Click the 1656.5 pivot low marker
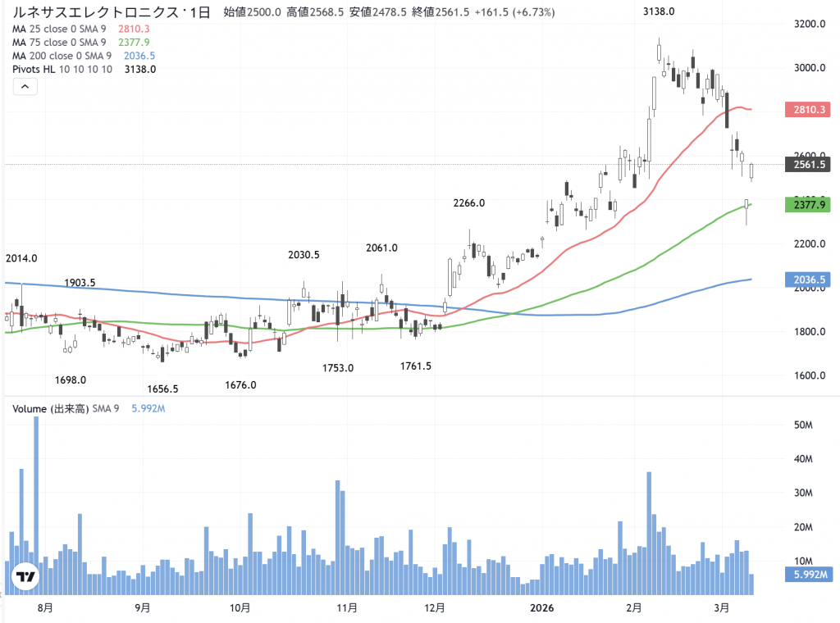Image resolution: width=840 pixels, height=623 pixels. (x=162, y=389)
